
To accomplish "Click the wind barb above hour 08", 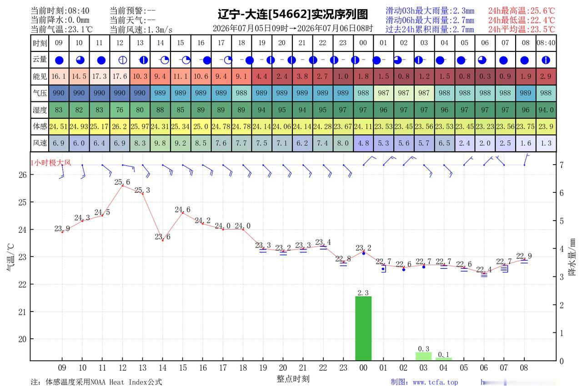I will click(527, 159).
